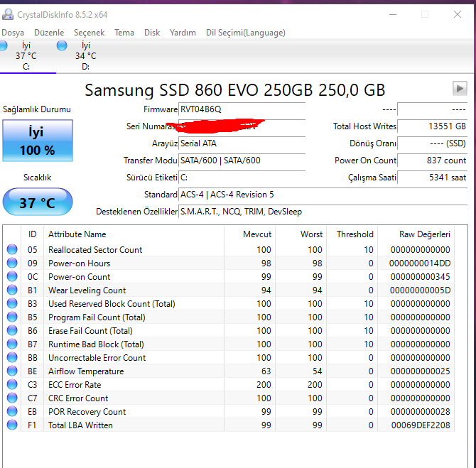Click Mevcut value 63 of Airflow Temperature
This screenshot has width=476, height=468.
pyautogui.click(x=266, y=371)
